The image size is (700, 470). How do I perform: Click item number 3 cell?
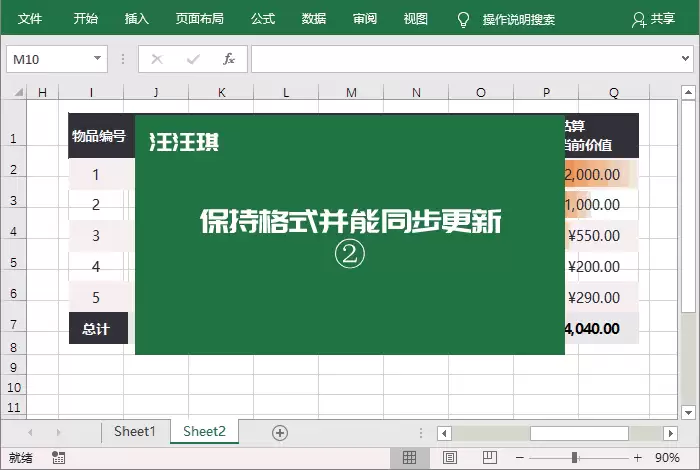[x=96, y=236]
